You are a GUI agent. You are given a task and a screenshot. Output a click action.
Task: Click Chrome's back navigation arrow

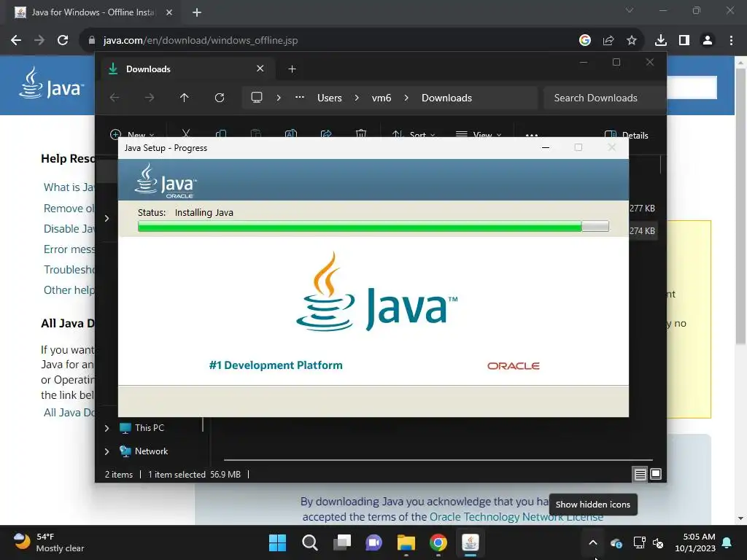16,41
